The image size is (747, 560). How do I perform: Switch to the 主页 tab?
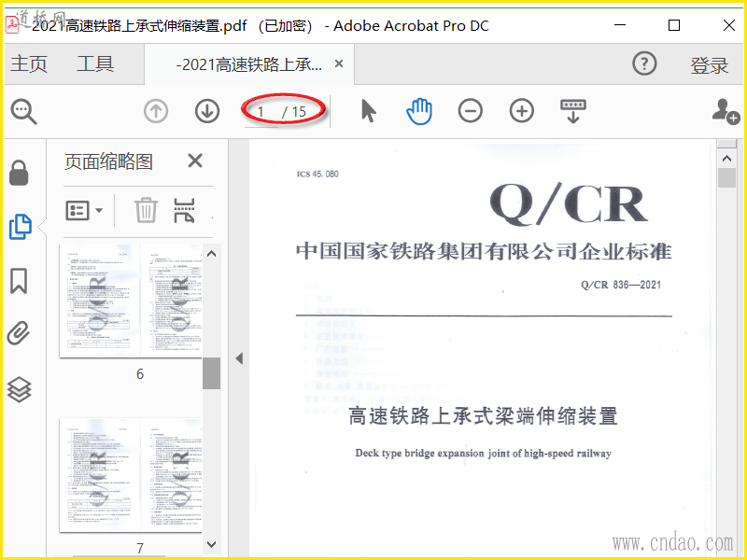(29, 63)
